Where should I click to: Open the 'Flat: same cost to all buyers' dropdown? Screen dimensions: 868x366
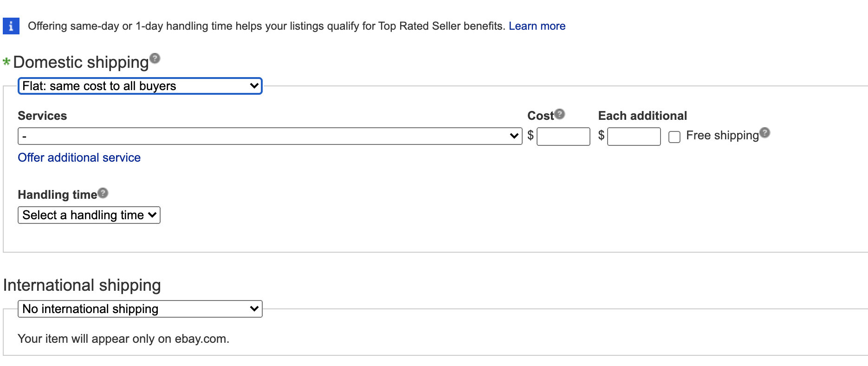(140, 86)
